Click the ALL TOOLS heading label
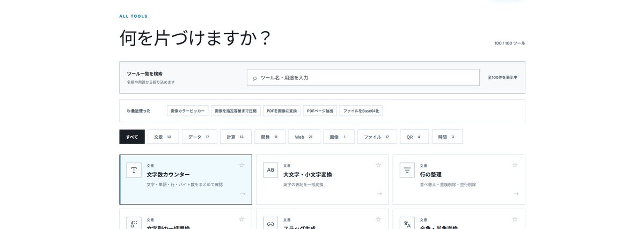Screen dimensions: 644x229 133,17
